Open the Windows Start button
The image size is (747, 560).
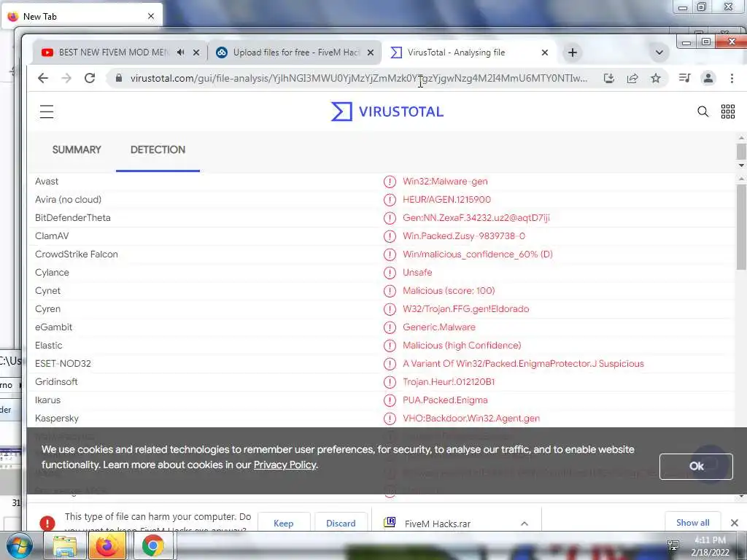19,545
